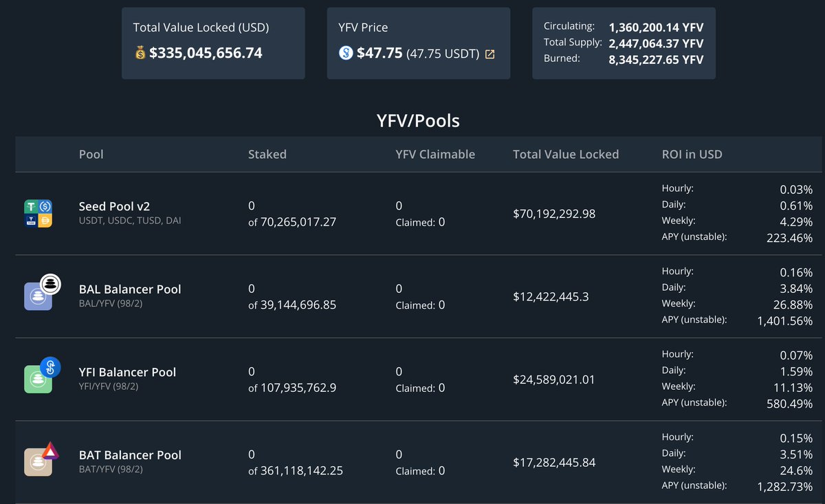Click the BAL Balancer Pool icon

[x=42, y=292]
